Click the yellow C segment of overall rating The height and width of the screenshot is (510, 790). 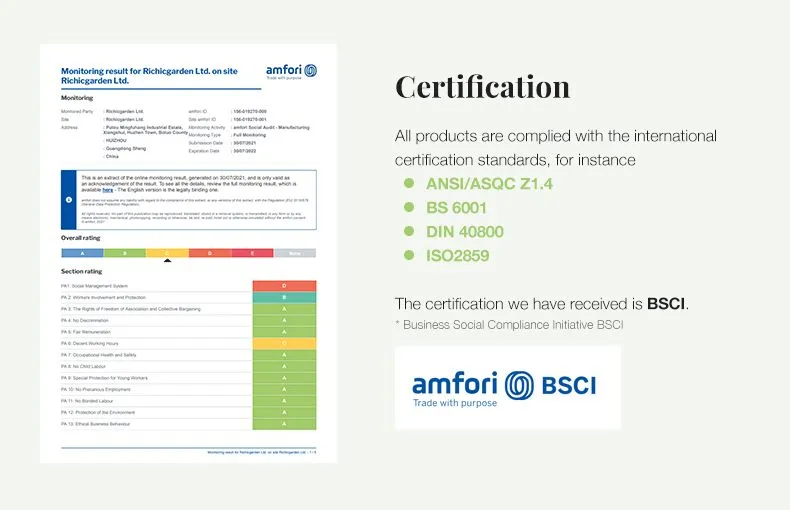coord(167,253)
